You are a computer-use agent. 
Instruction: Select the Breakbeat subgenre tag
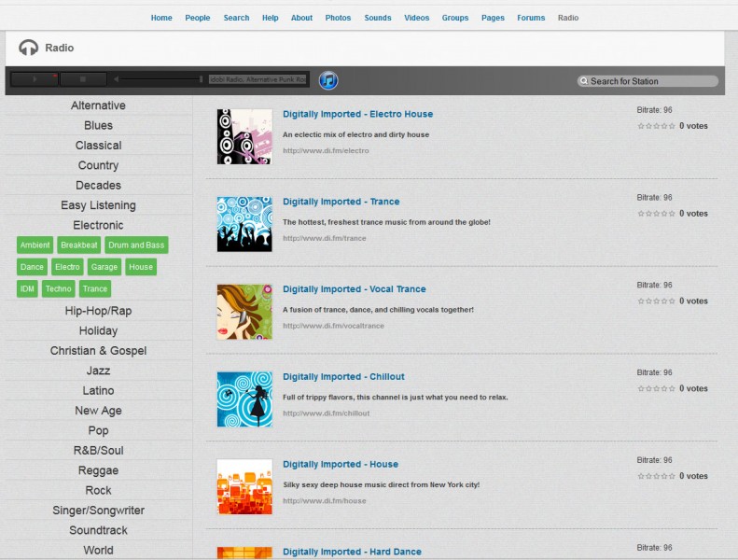(x=79, y=245)
